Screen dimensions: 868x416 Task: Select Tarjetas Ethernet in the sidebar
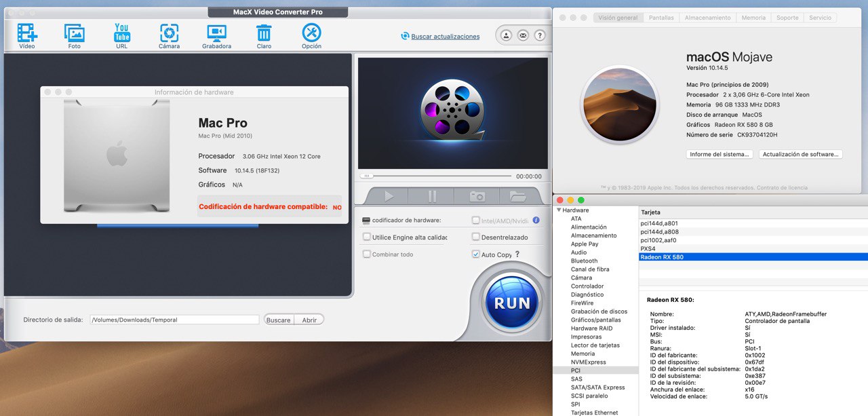point(595,413)
